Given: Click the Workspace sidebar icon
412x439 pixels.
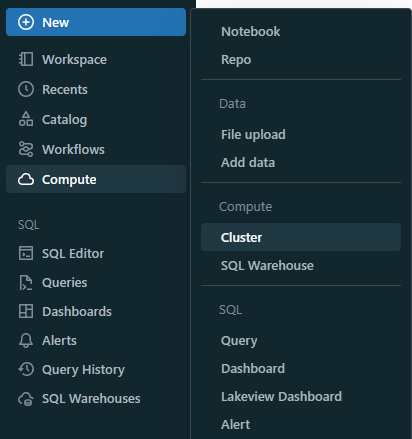Looking at the screenshot, I should point(26,59).
